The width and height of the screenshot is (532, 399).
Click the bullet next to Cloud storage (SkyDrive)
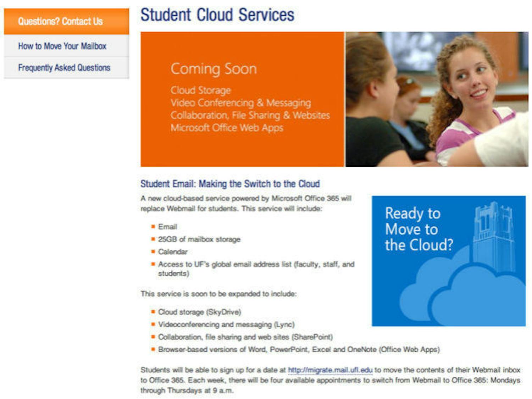tap(153, 312)
